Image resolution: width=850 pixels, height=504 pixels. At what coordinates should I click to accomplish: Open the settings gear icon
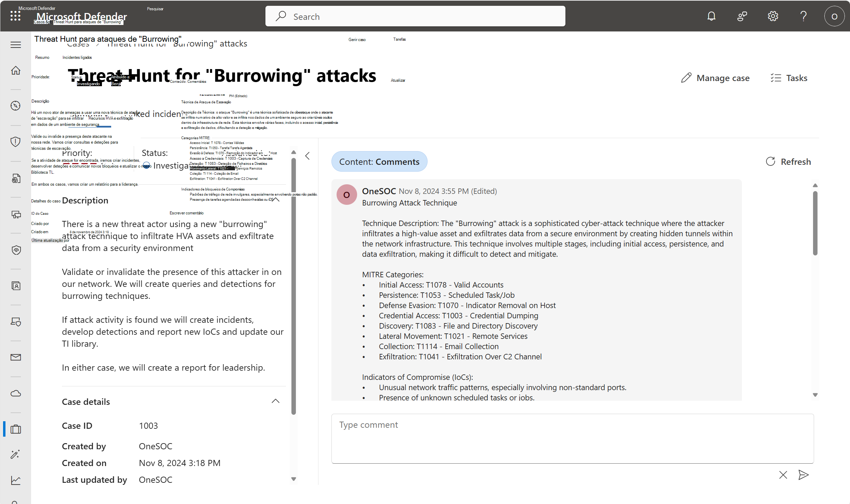(x=773, y=16)
